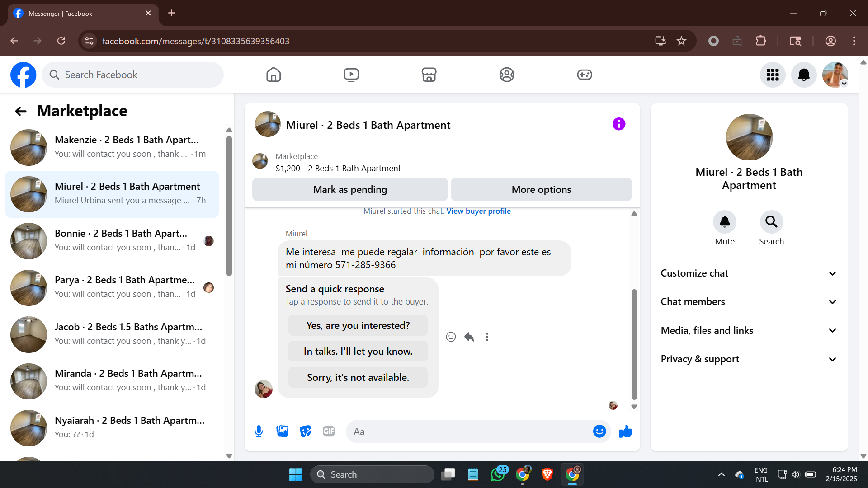Focus the Search Facebook box
The height and width of the screenshot is (488, 868).
(x=133, y=75)
